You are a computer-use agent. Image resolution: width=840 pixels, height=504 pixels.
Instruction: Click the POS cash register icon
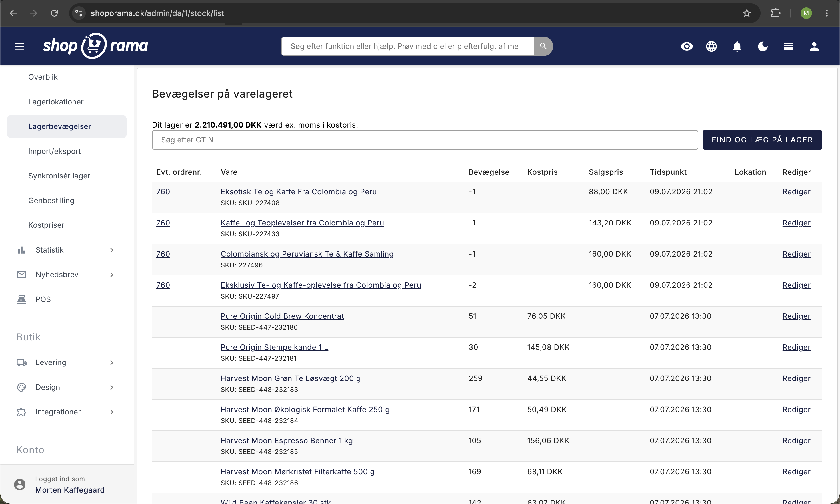21,299
